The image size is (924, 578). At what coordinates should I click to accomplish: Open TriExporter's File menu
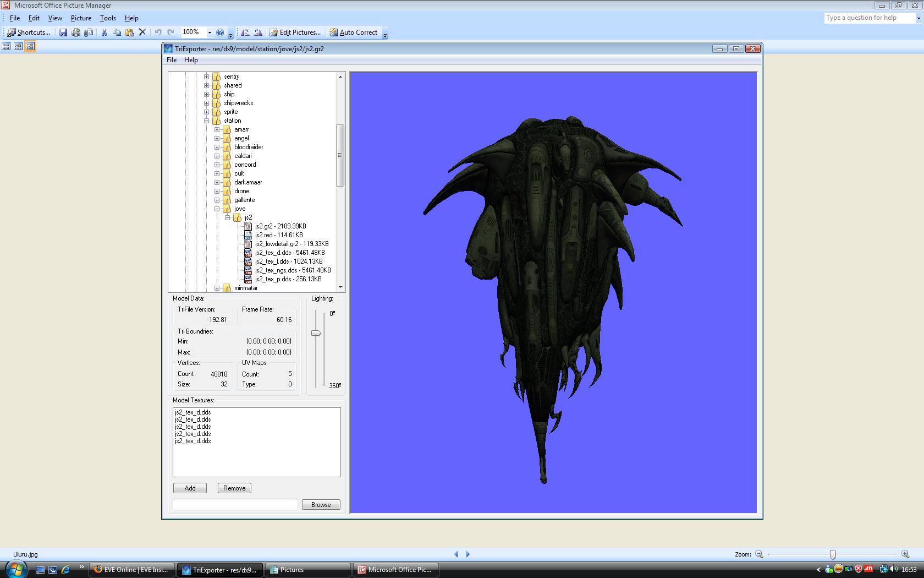(x=172, y=60)
